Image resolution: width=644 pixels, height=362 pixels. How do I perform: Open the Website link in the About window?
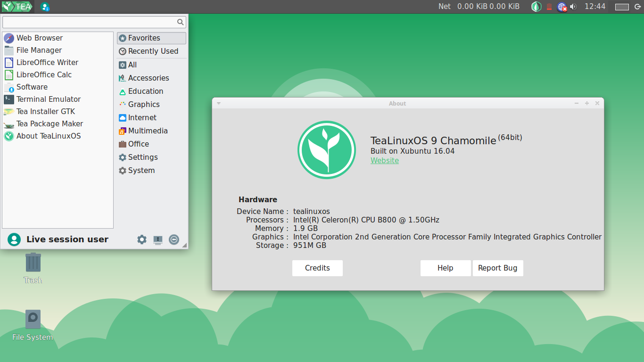point(385,161)
